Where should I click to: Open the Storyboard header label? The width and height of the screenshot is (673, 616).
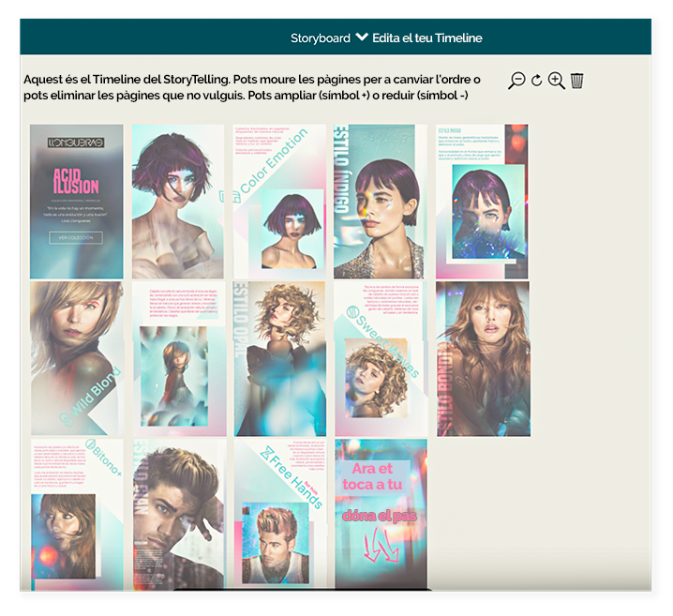(x=321, y=38)
